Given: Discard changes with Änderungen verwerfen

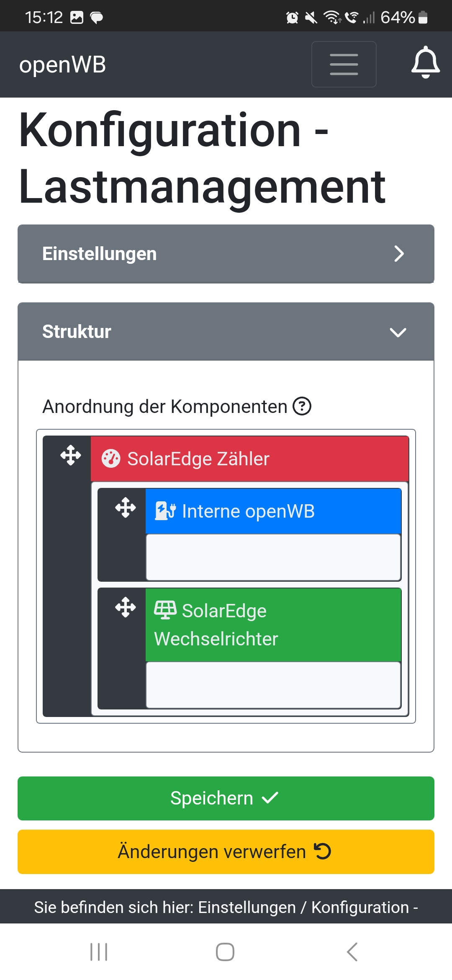Looking at the screenshot, I should coord(226,852).
